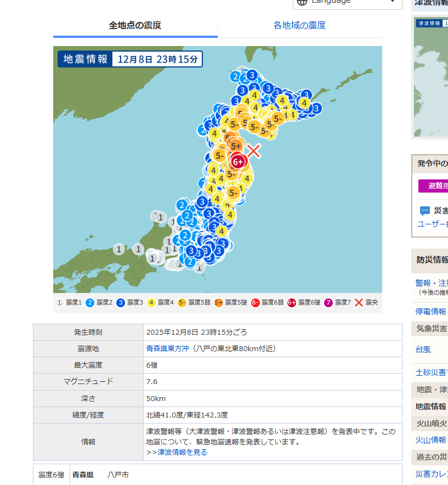Switch to the 各地域の震度 tab
Image resolution: width=448 pixels, height=485 pixels.
pos(299,25)
